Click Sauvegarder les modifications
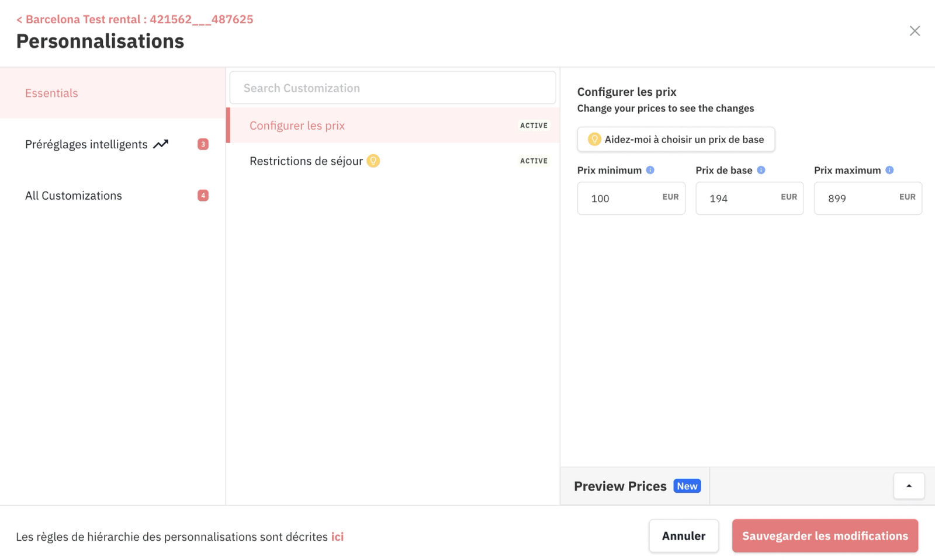Viewport: 935px width, 560px height. 825,536
